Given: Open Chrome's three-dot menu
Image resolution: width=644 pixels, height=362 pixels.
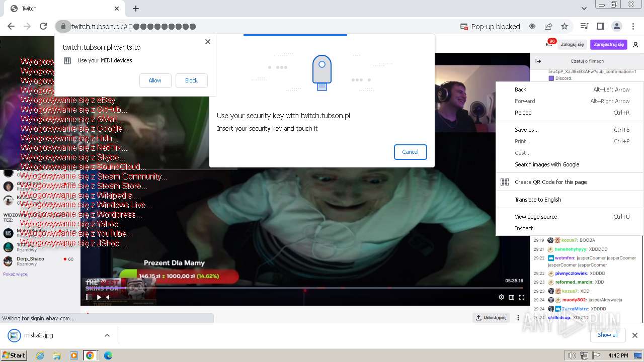Looking at the screenshot, I should pos(633,26).
